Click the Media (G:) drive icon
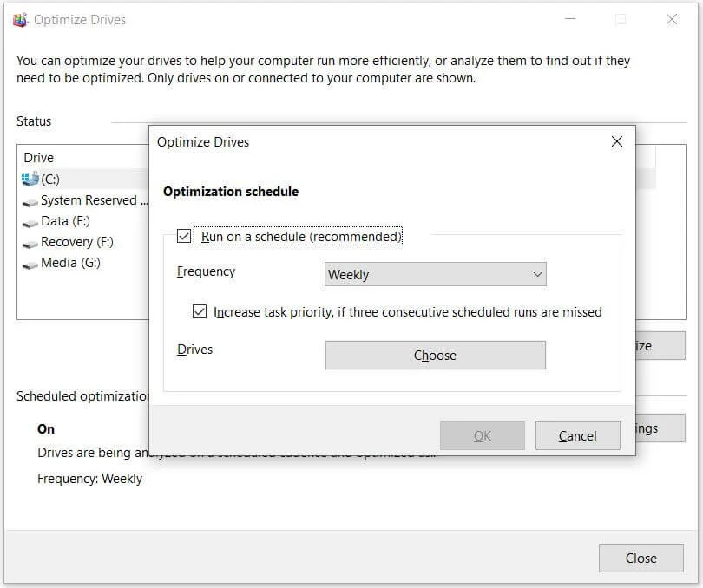The height and width of the screenshot is (588, 703). [x=29, y=263]
